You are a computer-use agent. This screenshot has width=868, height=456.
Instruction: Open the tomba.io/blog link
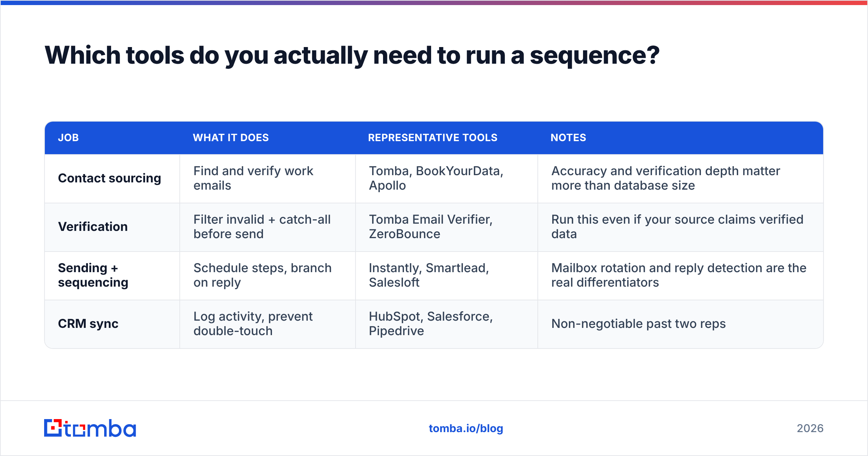(x=466, y=428)
